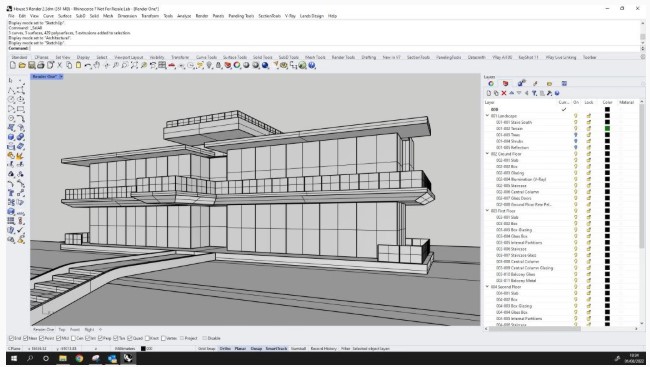Open the File menu

pos(11,16)
